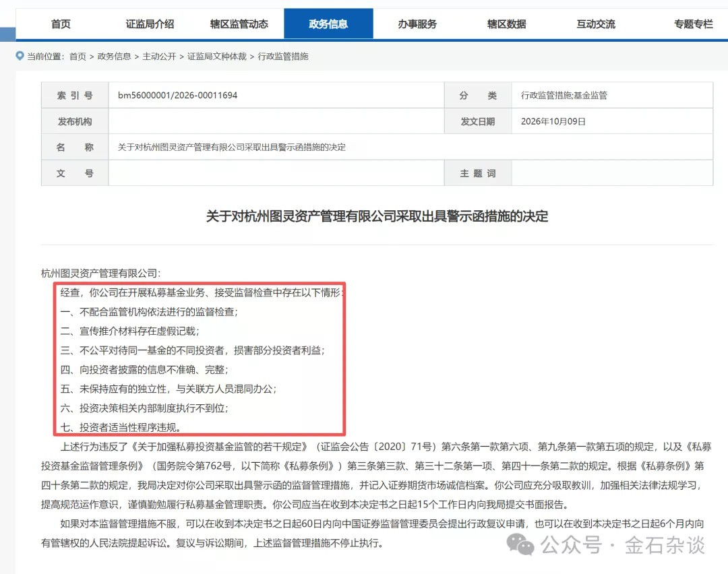Open the 首页 navigation tab
The image size is (728, 574).
[61, 24]
